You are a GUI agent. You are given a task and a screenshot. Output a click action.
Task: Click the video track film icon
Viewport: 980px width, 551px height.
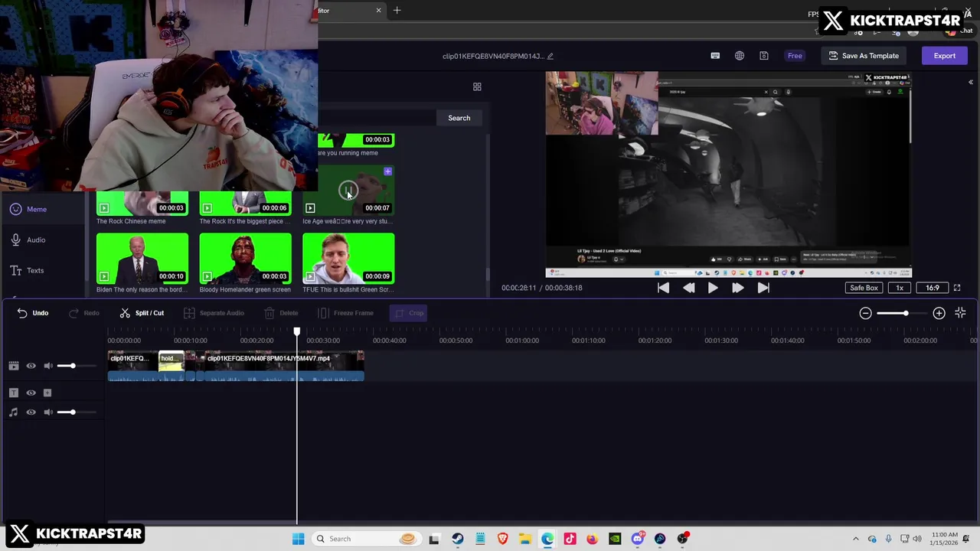point(14,366)
